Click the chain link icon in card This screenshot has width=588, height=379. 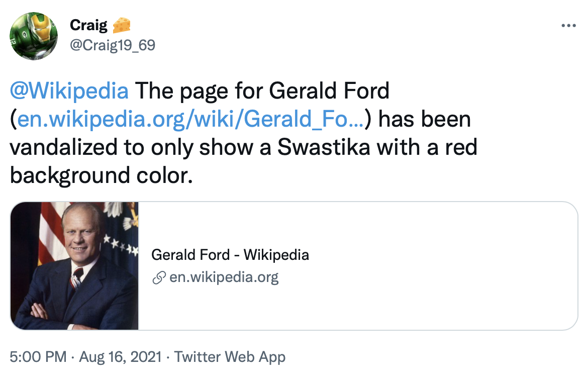click(x=159, y=277)
